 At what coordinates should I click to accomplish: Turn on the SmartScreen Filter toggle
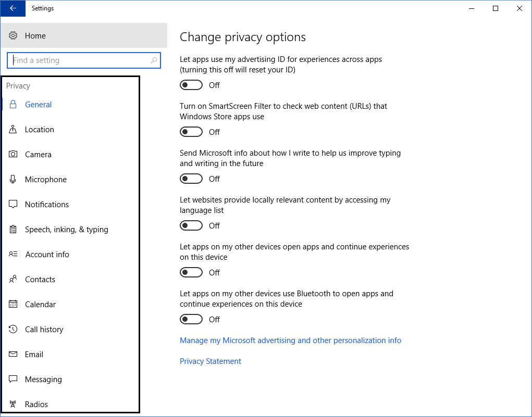[191, 132]
